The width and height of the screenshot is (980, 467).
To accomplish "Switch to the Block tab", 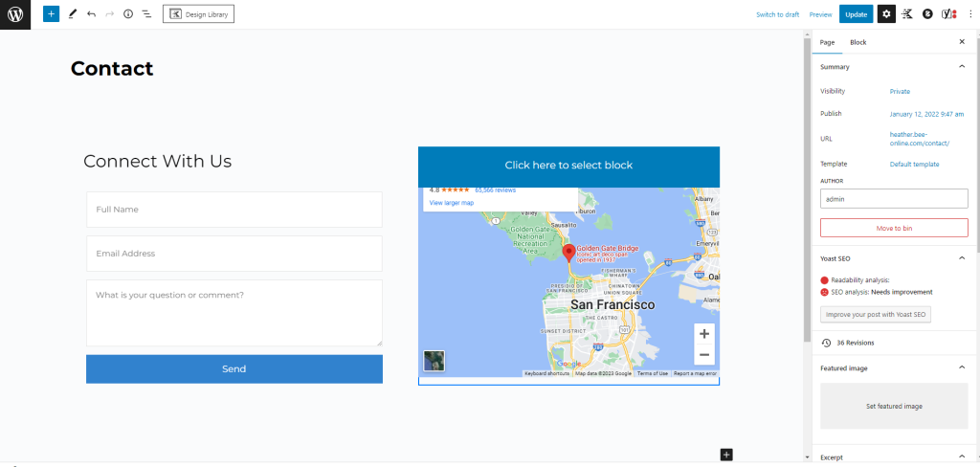I will point(857,42).
